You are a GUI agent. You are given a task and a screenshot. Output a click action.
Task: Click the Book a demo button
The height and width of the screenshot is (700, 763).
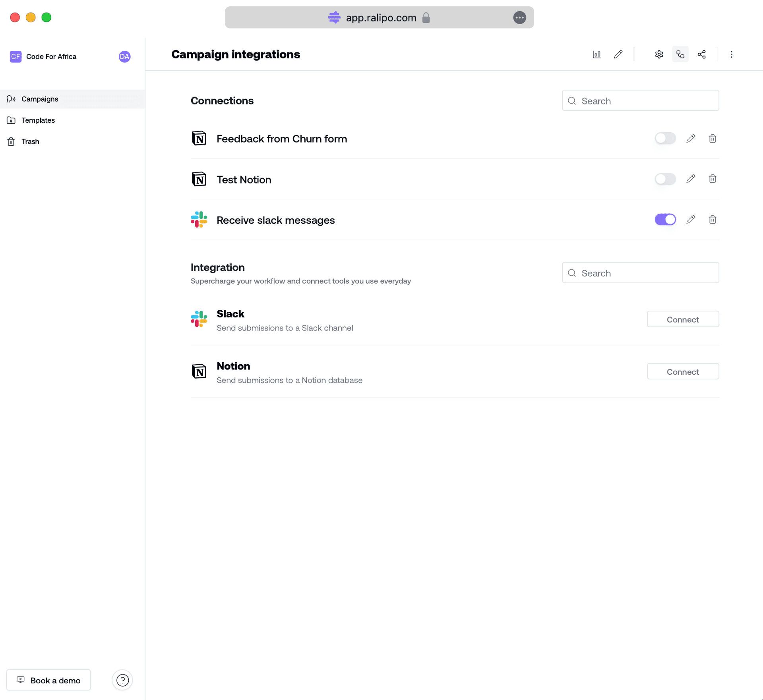48,680
